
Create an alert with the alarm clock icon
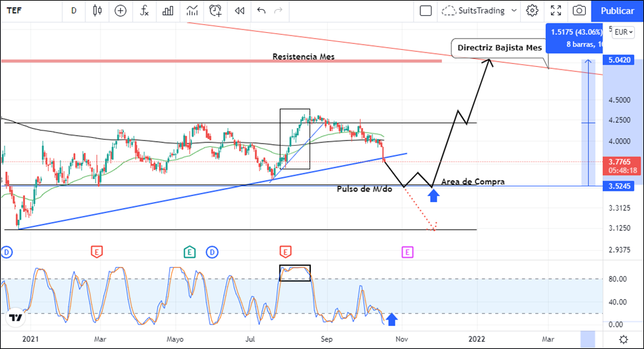pyautogui.click(x=215, y=10)
